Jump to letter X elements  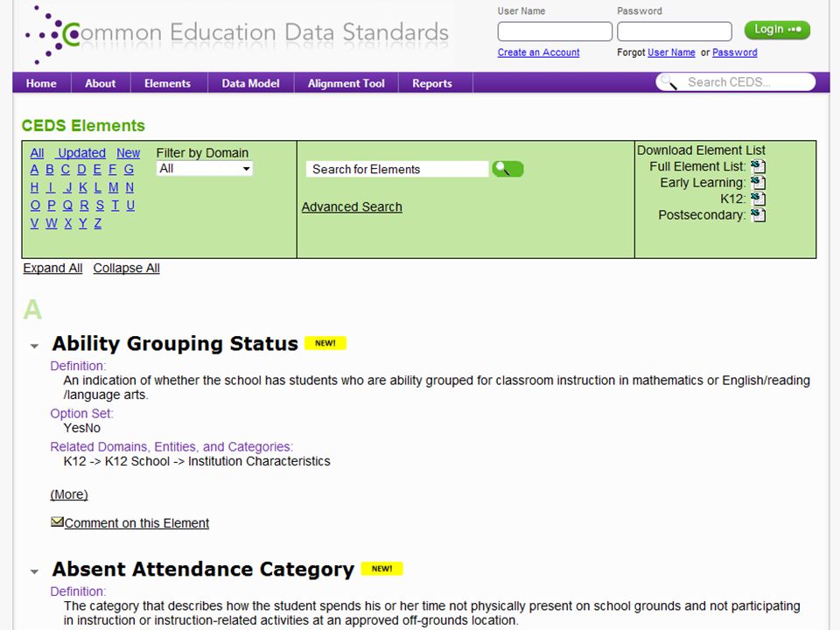tap(68, 223)
